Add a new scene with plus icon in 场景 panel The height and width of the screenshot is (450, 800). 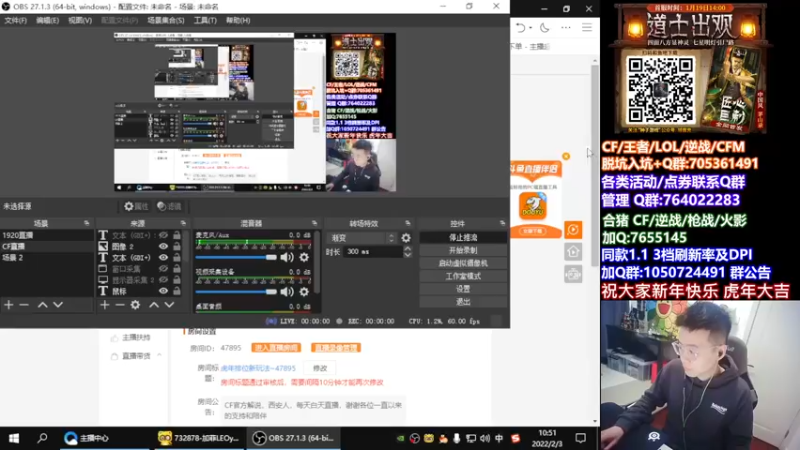click(9, 305)
